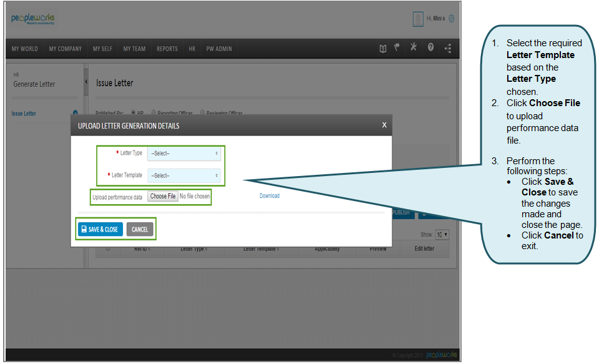This screenshot has width=599, height=364.
Task: Open the MY COMPANY menu
Action: point(66,49)
